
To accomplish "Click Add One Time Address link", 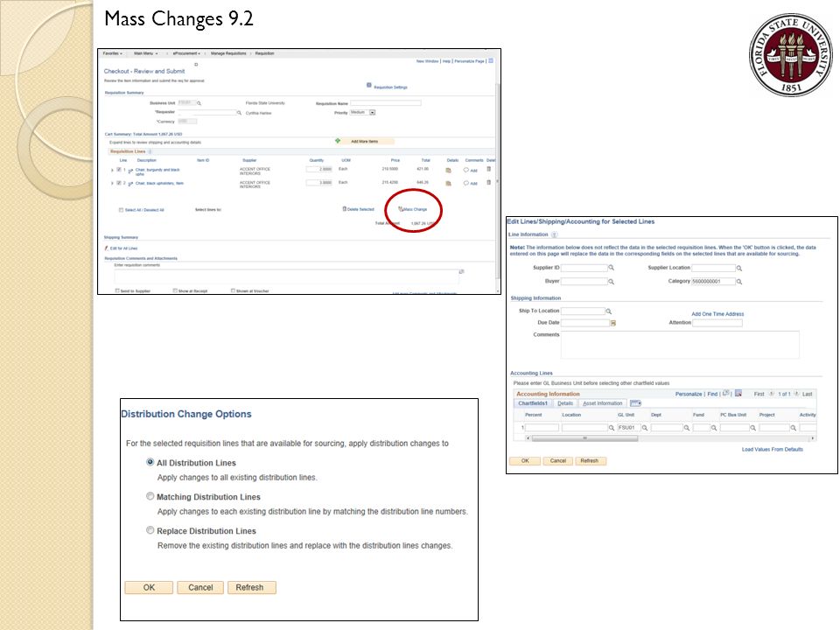I will (x=717, y=314).
